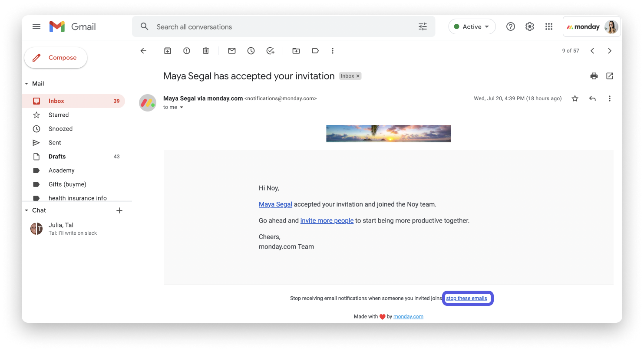The width and height of the screenshot is (644, 351).
Task: Click the monday.com sender avatar
Action: tap(148, 103)
